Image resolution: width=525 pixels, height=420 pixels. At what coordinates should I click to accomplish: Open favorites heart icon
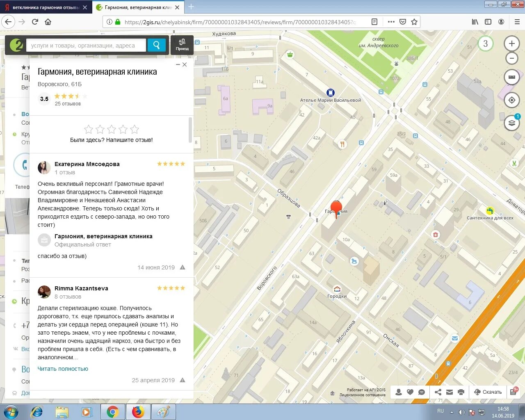coord(410,392)
